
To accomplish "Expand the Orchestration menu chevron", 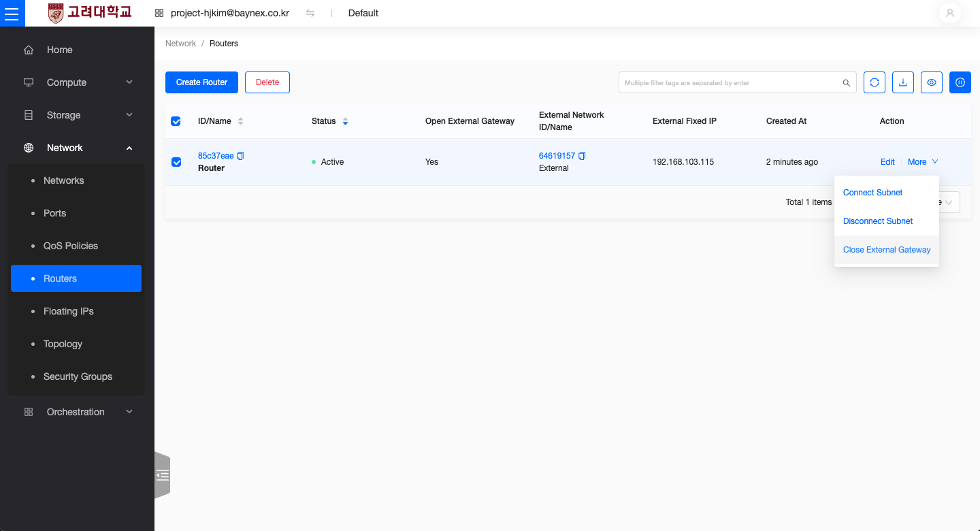I will 129,412.
